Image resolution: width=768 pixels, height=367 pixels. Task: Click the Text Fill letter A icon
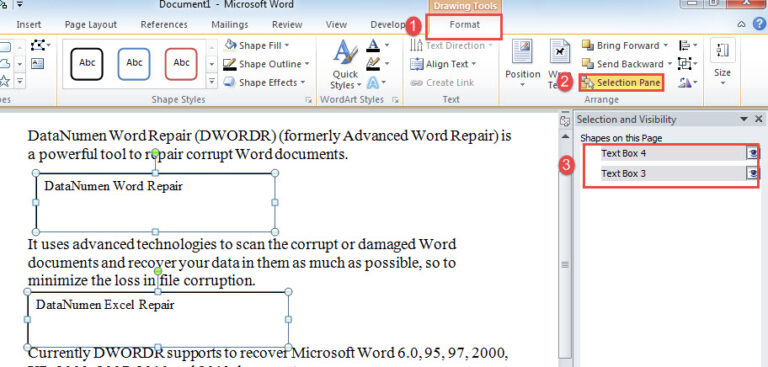373,46
